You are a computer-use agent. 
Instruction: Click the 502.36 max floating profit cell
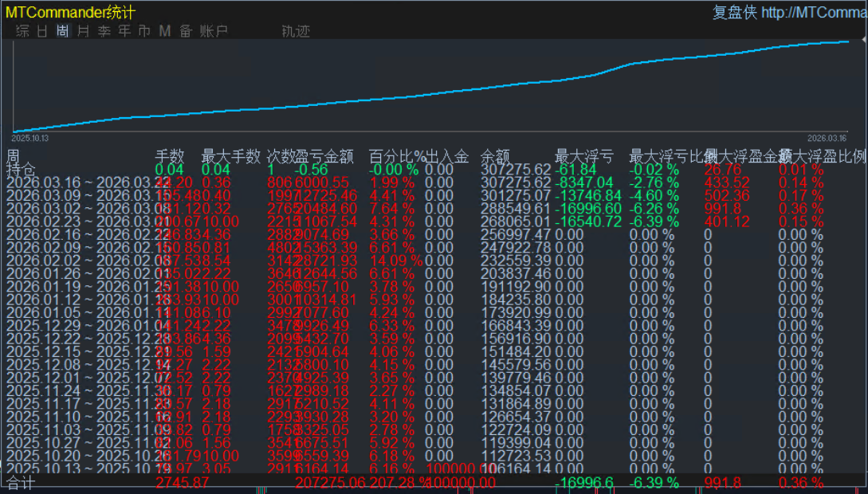coord(727,196)
